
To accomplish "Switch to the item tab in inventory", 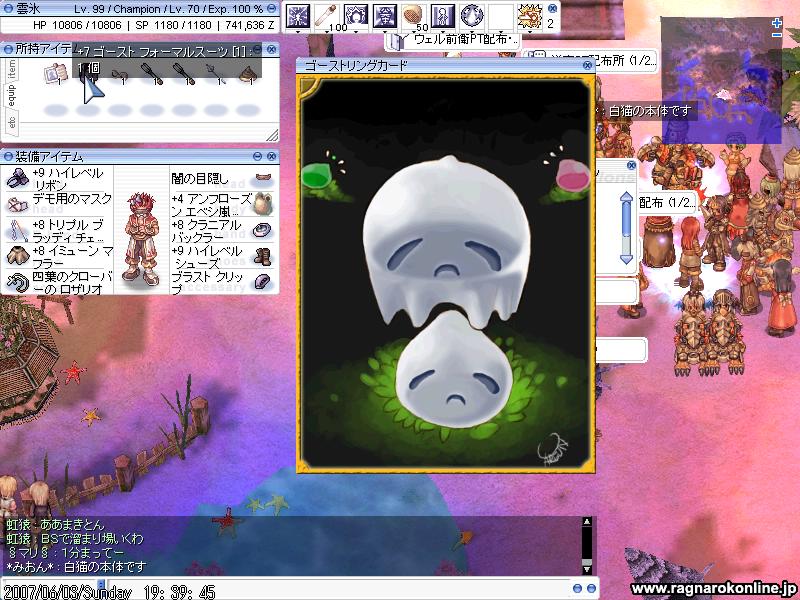I will coord(11,71).
